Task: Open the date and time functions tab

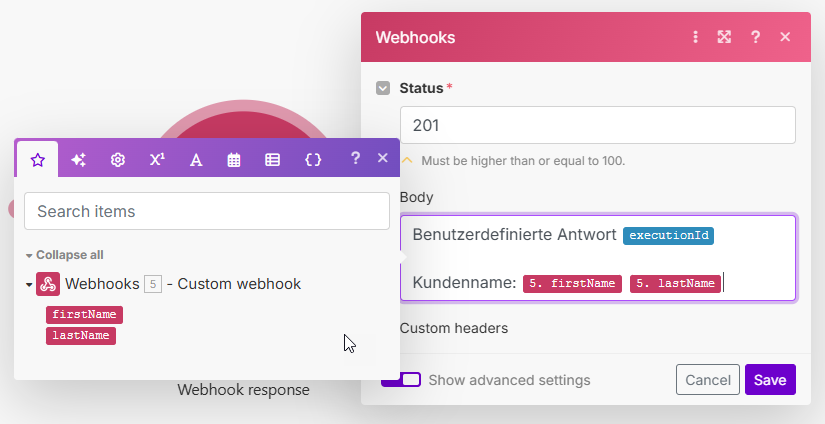Action: point(234,159)
